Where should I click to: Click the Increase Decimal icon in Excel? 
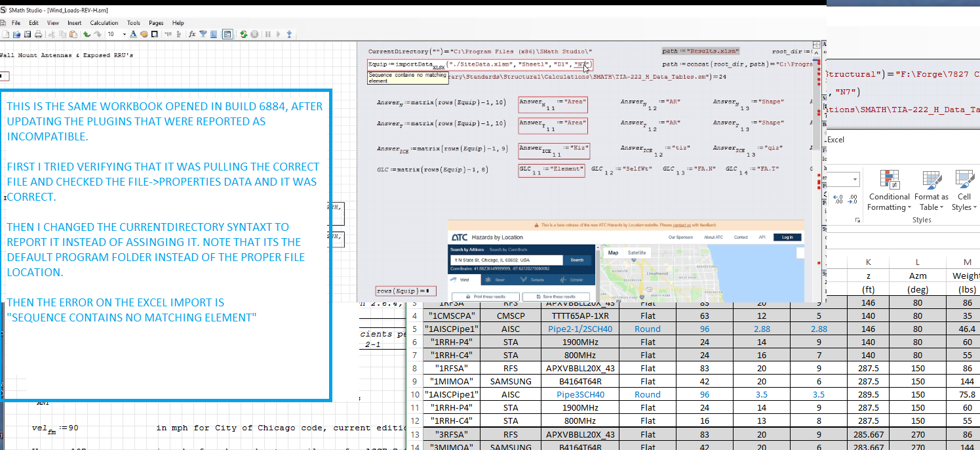pyautogui.click(x=838, y=197)
